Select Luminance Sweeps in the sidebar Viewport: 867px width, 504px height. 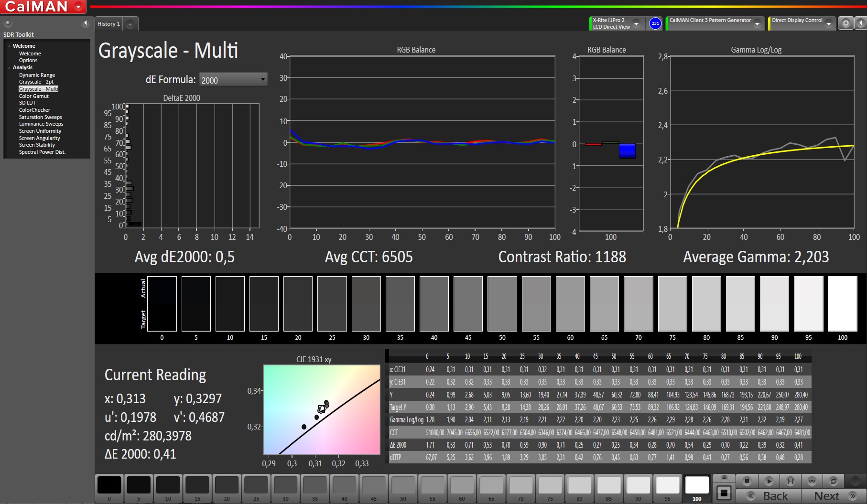click(41, 124)
